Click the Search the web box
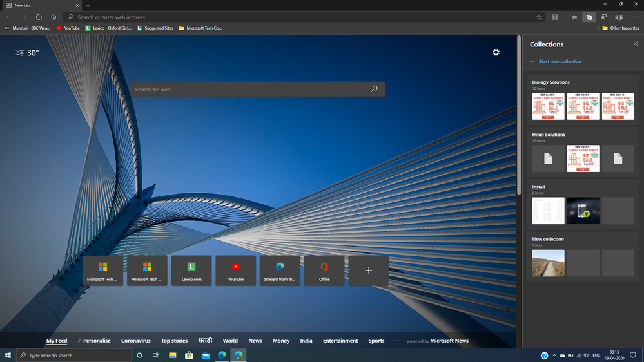The image size is (644, 362). pos(251,90)
